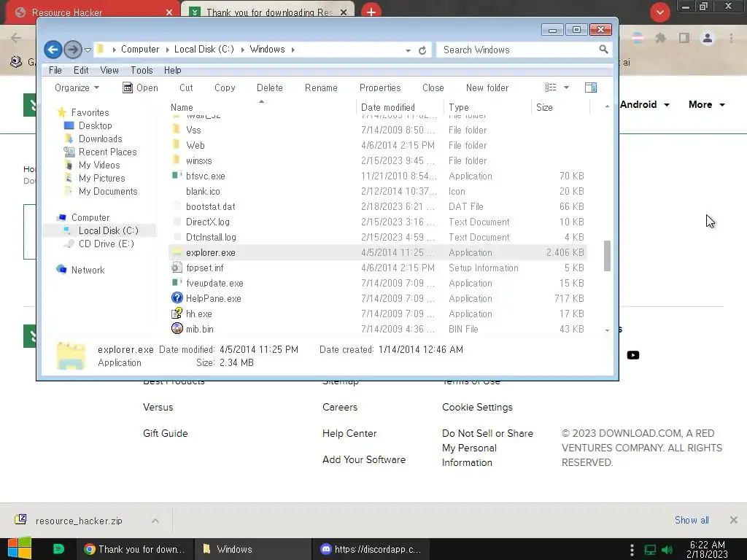
Task: Select the fppset.inf file
Action: click(377, 268)
